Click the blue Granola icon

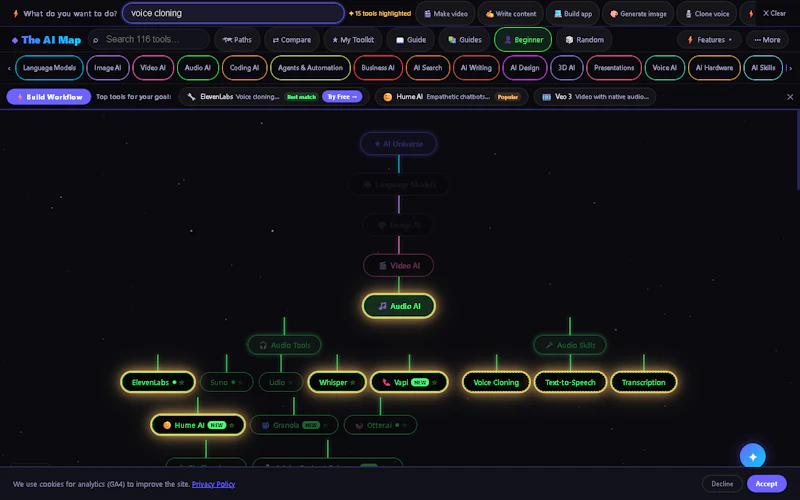(265, 425)
